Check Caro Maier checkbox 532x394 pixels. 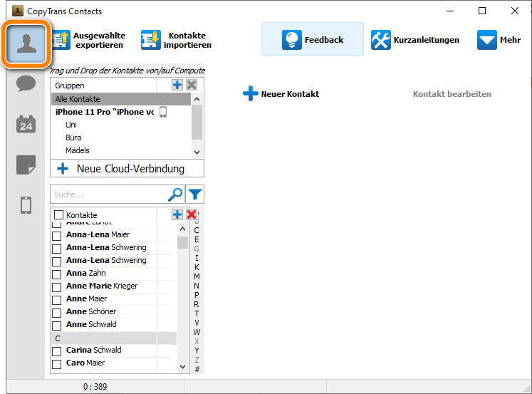[57, 364]
